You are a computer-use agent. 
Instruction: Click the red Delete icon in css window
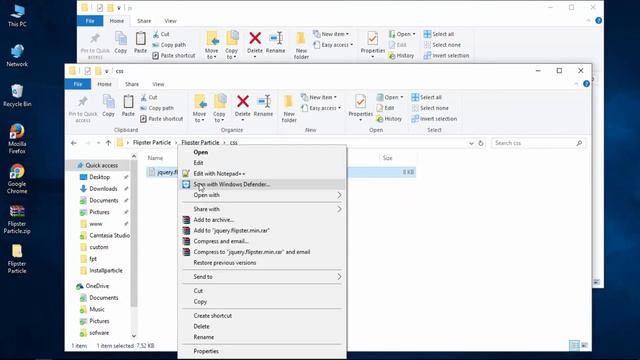[243, 101]
